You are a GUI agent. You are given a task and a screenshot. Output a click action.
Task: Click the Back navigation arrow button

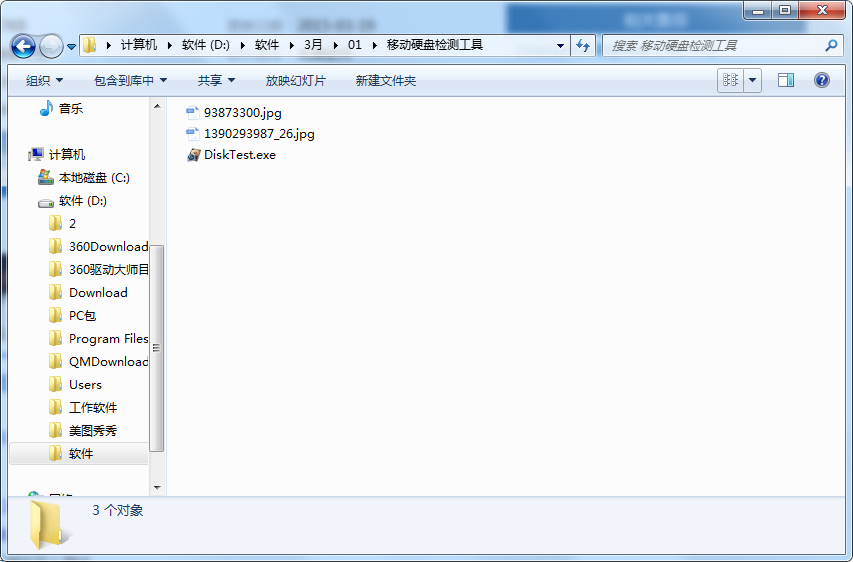pos(23,46)
